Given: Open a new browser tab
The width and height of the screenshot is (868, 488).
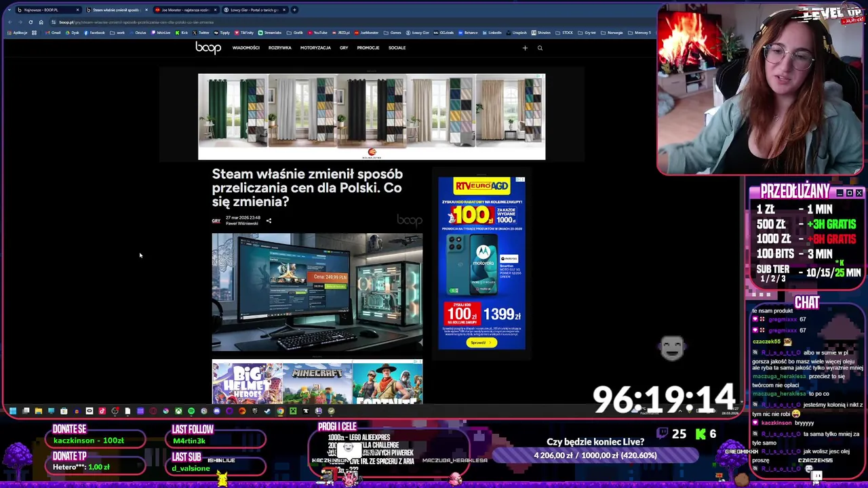Looking at the screenshot, I should tap(294, 10).
